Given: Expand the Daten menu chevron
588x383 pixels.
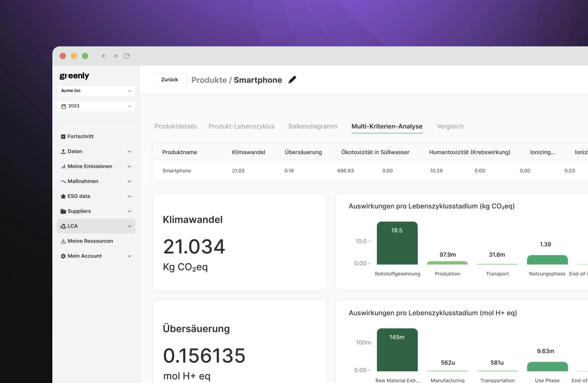Looking at the screenshot, I should tap(130, 152).
